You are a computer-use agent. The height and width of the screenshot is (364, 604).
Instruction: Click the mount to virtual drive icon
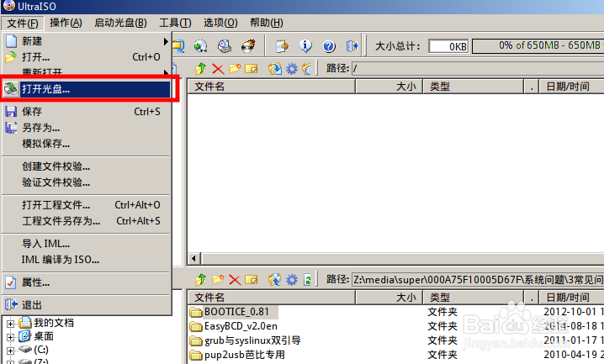225,46
